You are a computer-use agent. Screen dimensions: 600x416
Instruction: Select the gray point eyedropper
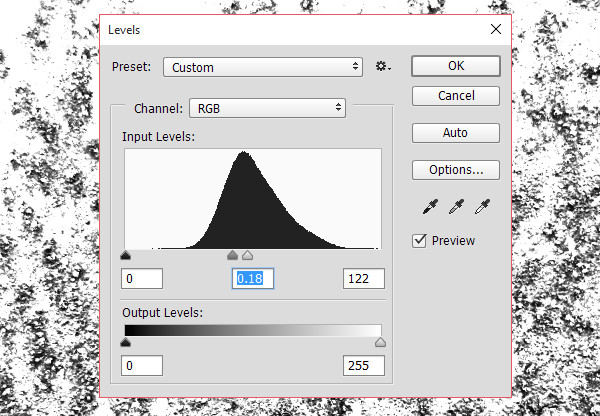(459, 207)
